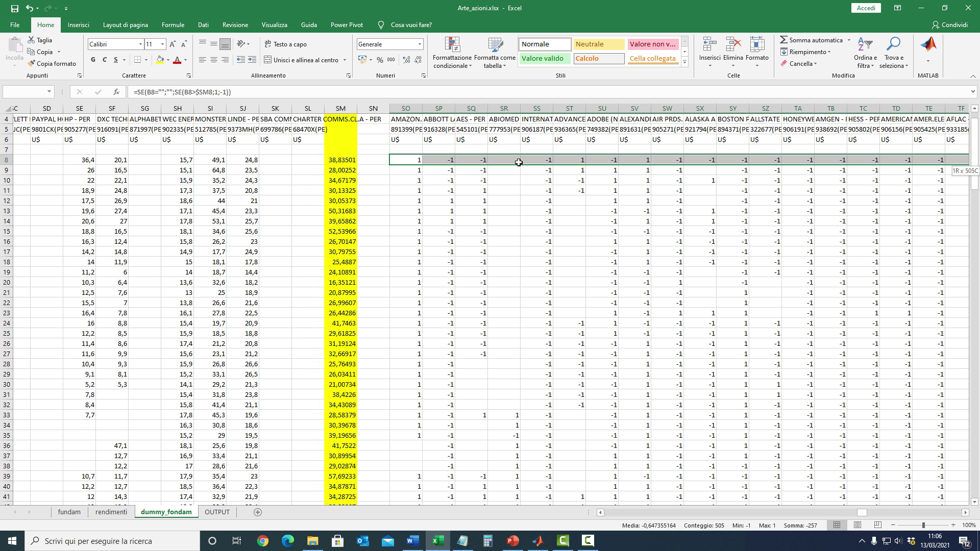Open Formattazione condizionale menu
The height and width of the screenshot is (551, 980).
tap(452, 53)
